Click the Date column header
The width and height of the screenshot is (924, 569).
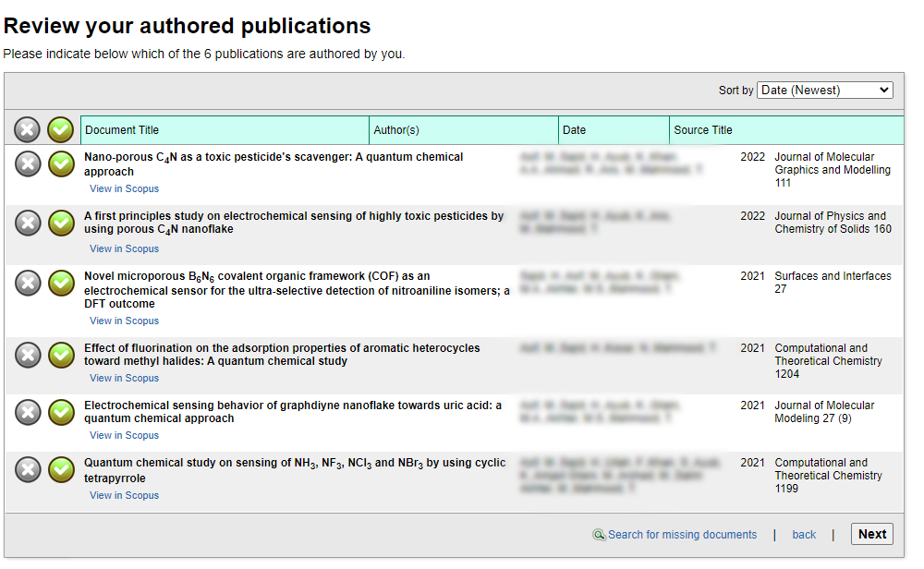pos(614,130)
